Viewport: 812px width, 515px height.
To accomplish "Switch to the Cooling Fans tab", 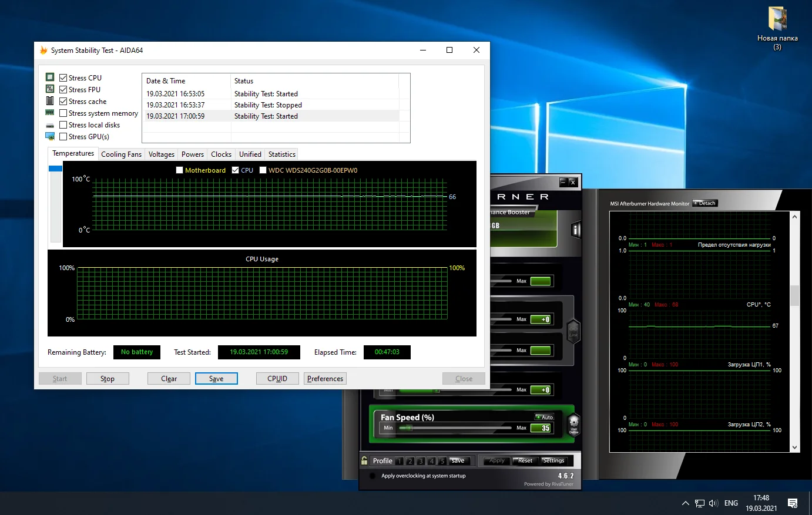I will coord(121,154).
